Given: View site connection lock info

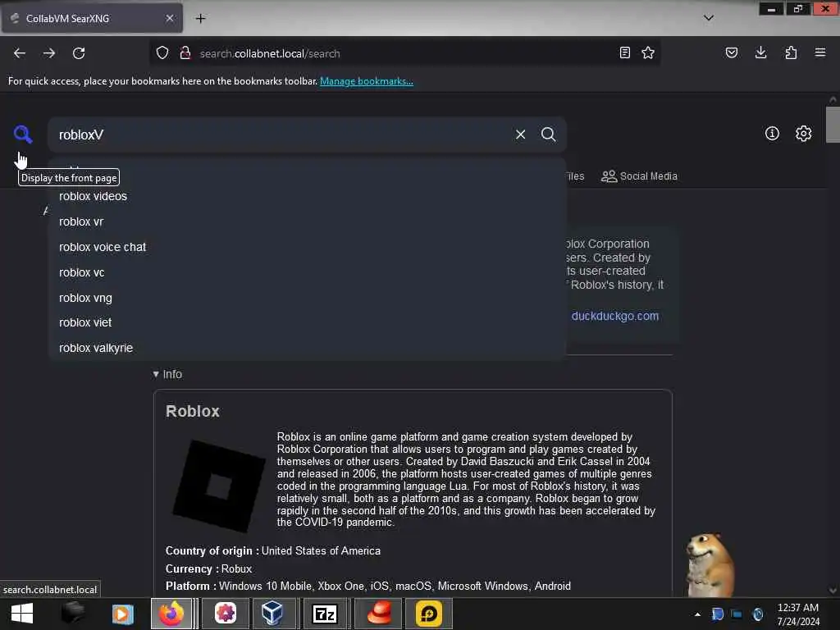Looking at the screenshot, I should (185, 52).
